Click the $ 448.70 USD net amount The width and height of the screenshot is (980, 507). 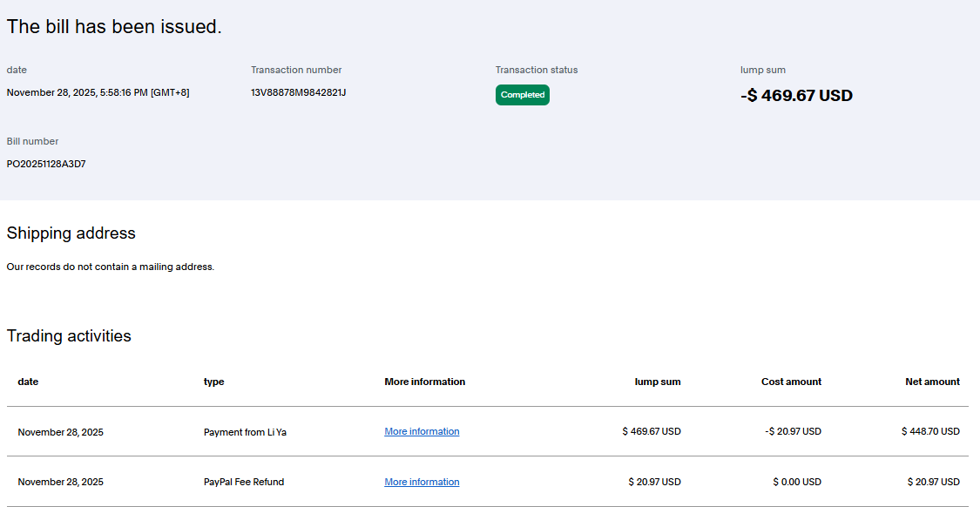pyautogui.click(x=930, y=431)
